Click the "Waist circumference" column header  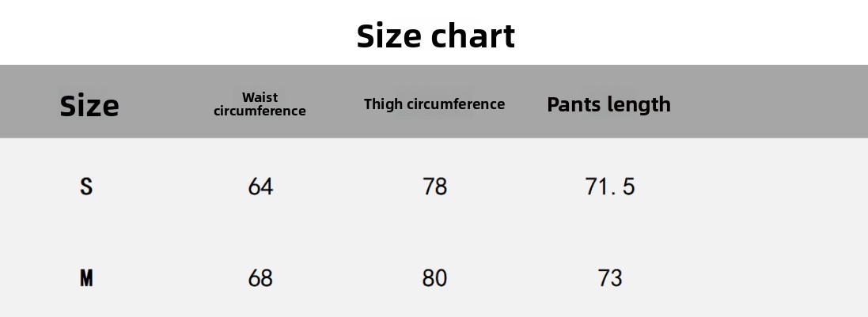(260, 104)
